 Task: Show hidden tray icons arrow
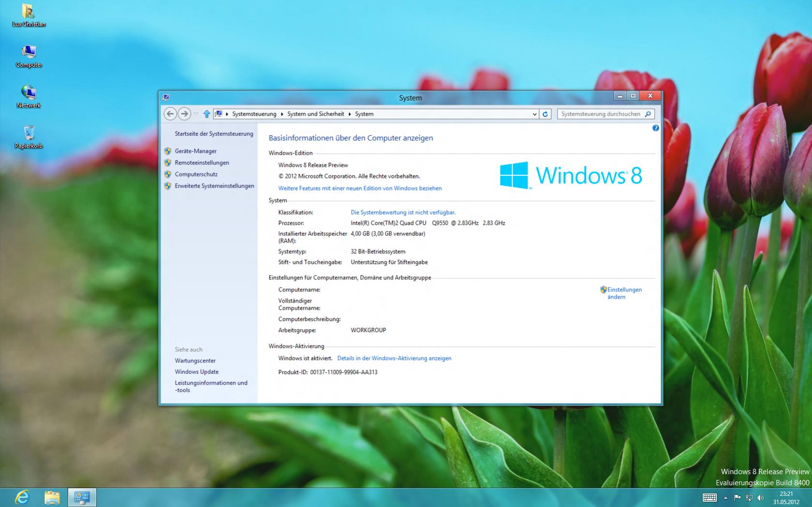(725, 497)
